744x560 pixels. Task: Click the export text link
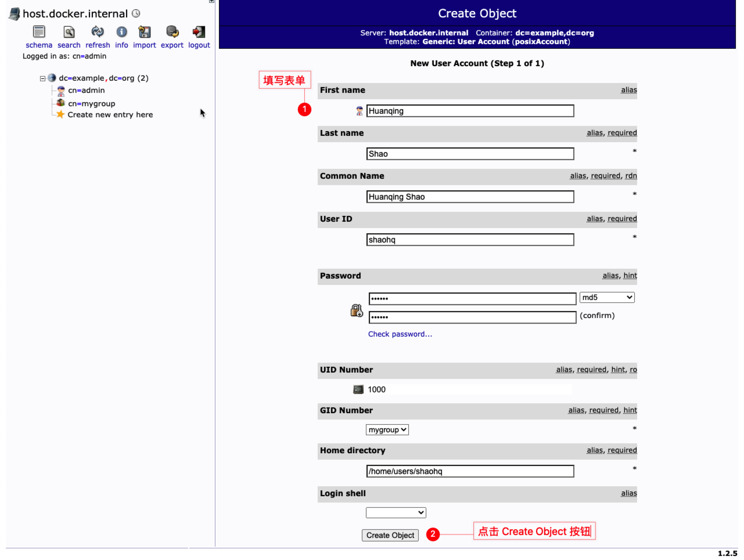pos(172,45)
